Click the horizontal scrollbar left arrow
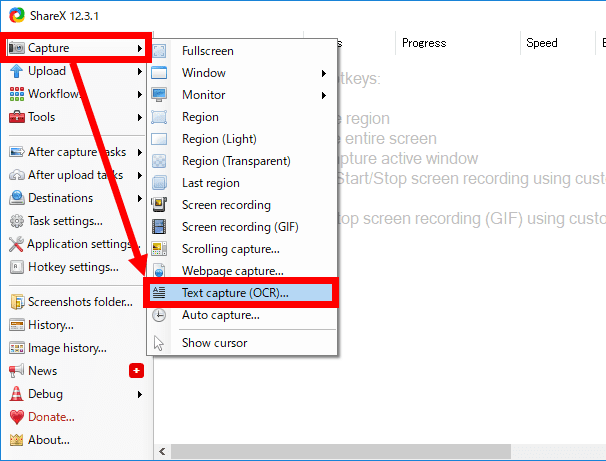This screenshot has width=606, height=461. [x=162, y=451]
